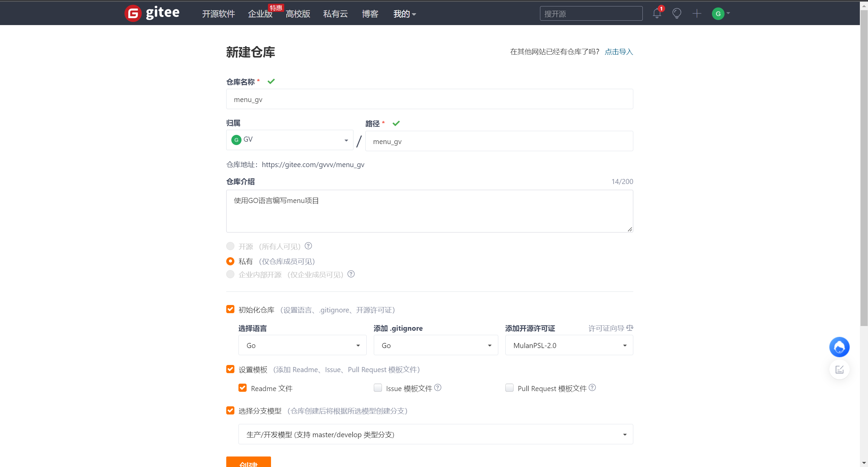The height and width of the screenshot is (467, 868).
Task: Click help icon beside Issue 模板文件
Action: tap(438, 387)
